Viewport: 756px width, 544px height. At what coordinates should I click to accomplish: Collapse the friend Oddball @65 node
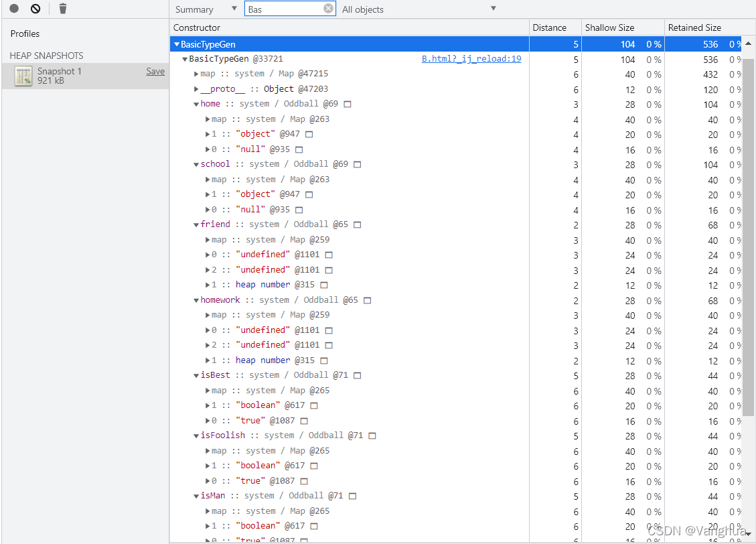click(x=196, y=224)
